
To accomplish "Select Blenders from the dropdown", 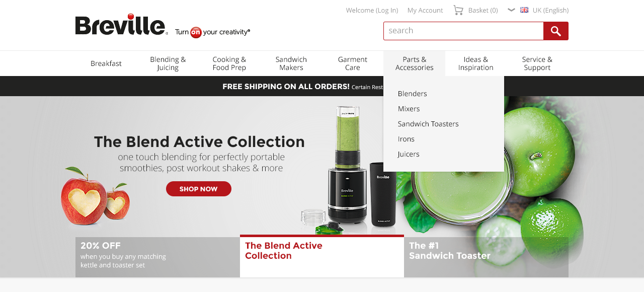I will point(412,94).
